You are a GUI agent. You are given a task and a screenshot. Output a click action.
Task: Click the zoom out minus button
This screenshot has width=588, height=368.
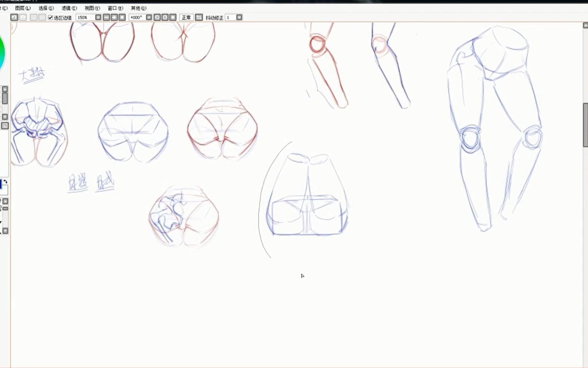[107, 18]
